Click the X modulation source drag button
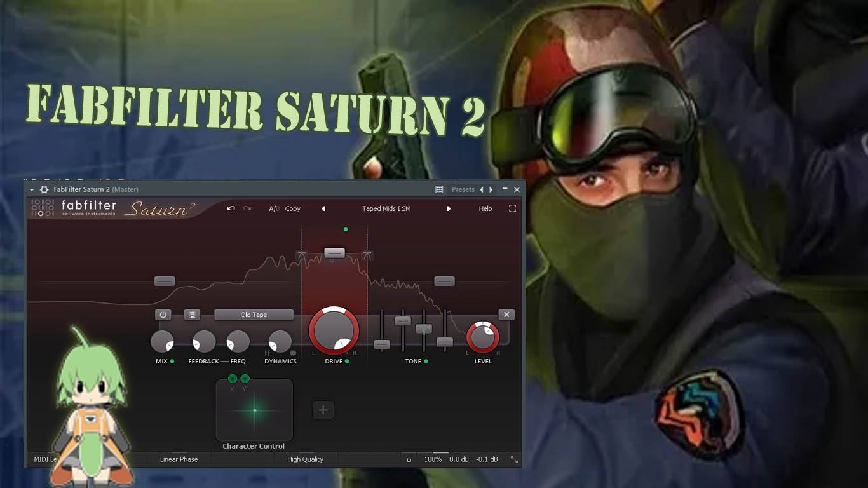868x488 pixels. [x=233, y=379]
